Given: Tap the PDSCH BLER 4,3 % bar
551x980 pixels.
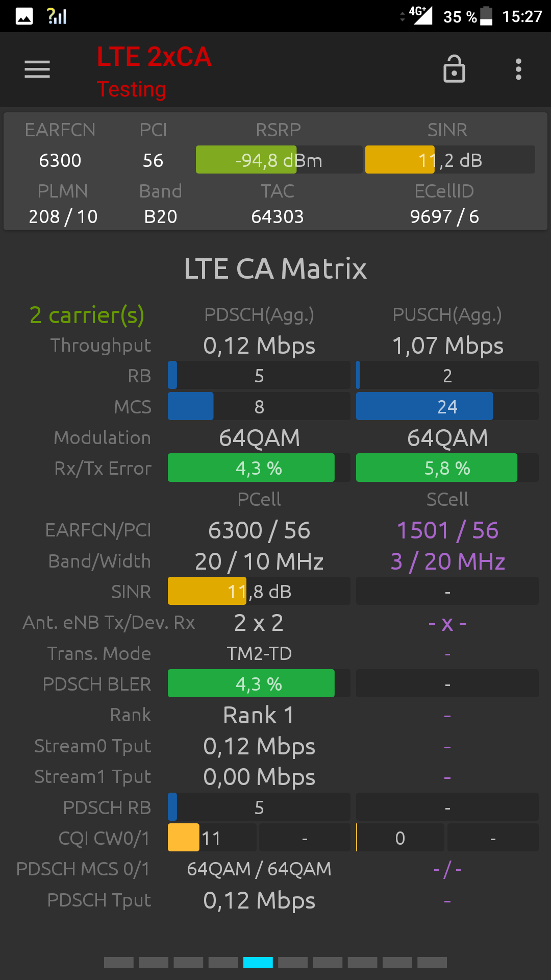Looking at the screenshot, I should coord(259,683).
